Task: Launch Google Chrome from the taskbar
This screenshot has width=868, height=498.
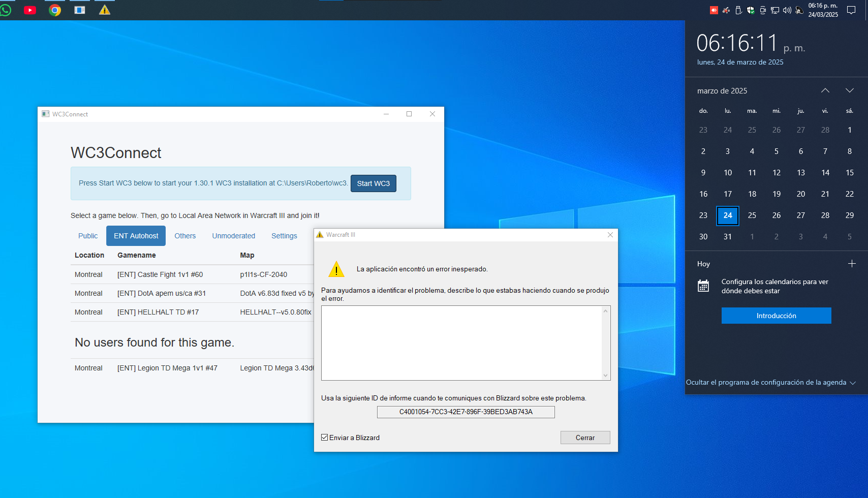Action: tap(55, 10)
